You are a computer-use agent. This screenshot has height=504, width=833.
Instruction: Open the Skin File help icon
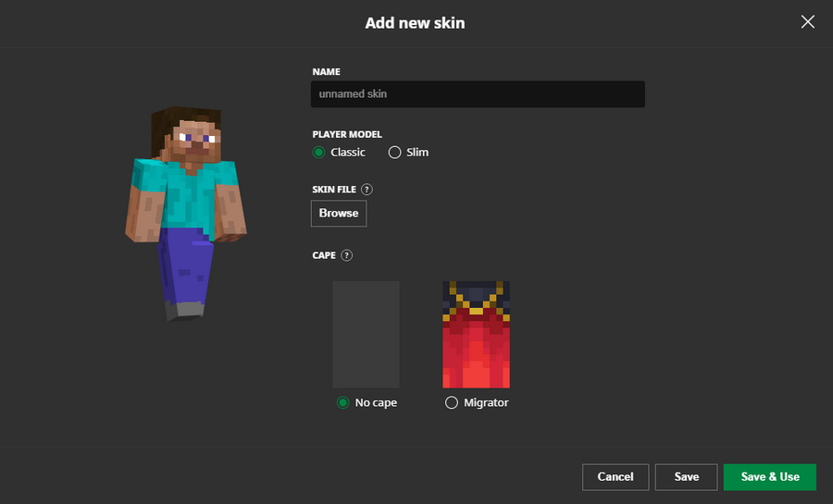coord(367,190)
